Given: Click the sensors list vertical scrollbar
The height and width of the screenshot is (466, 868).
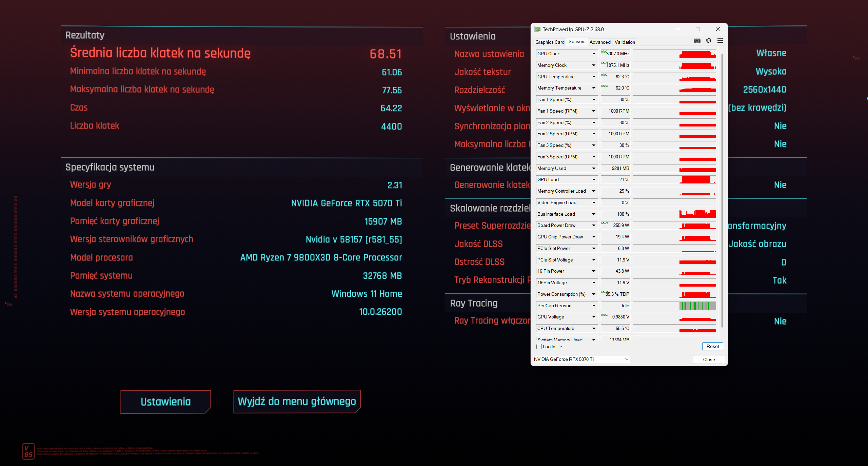Looking at the screenshot, I should click(722, 190).
